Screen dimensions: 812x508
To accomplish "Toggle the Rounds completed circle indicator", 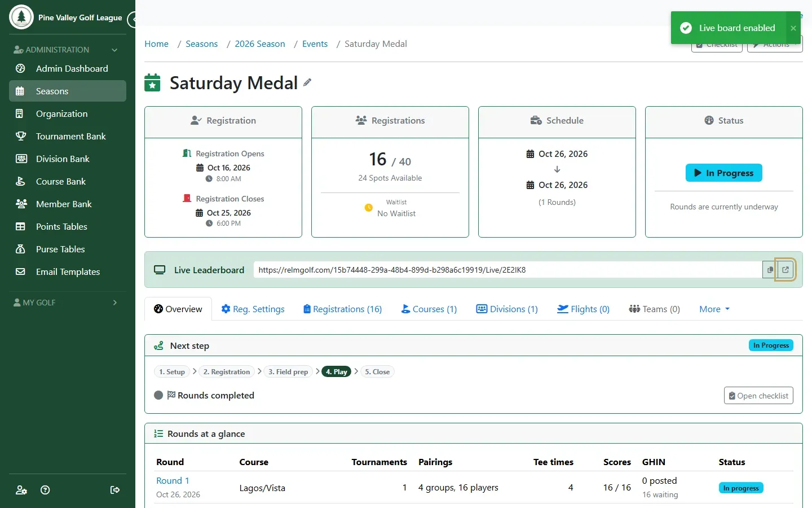I will coord(158,395).
